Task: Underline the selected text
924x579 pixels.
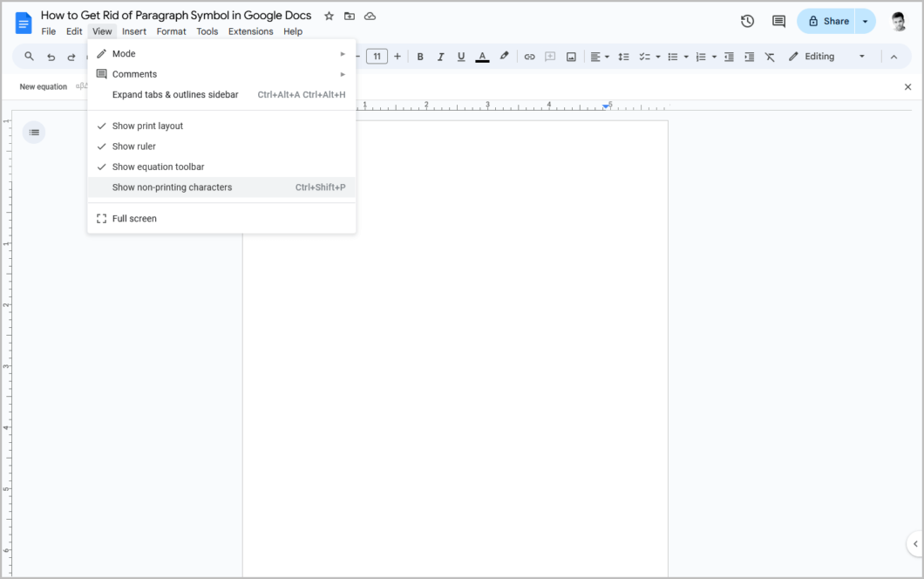Action: coord(461,57)
